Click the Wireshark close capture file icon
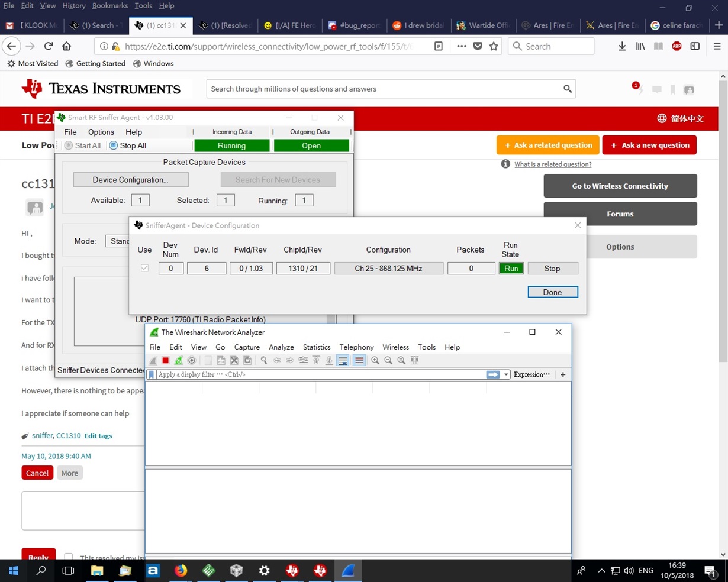This screenshot has height=582, width=728. click(x=234, y=360)
